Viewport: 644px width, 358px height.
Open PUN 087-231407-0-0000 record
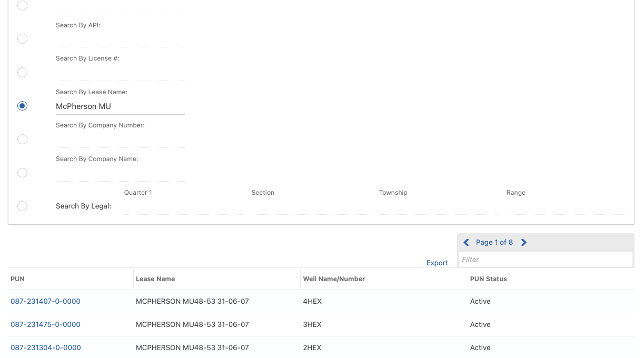click(45, 302)
